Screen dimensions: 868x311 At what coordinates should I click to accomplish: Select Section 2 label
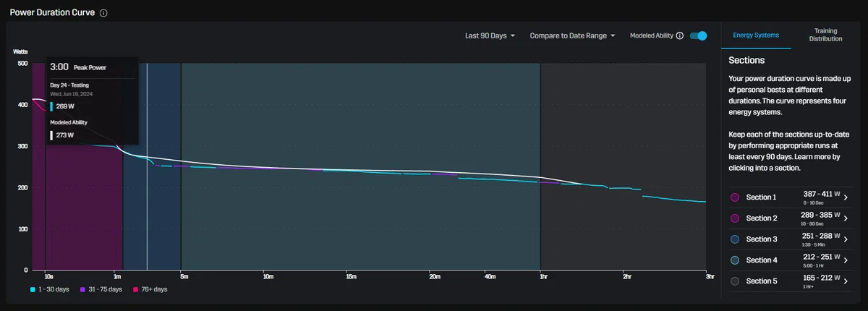tap(761, 218)
